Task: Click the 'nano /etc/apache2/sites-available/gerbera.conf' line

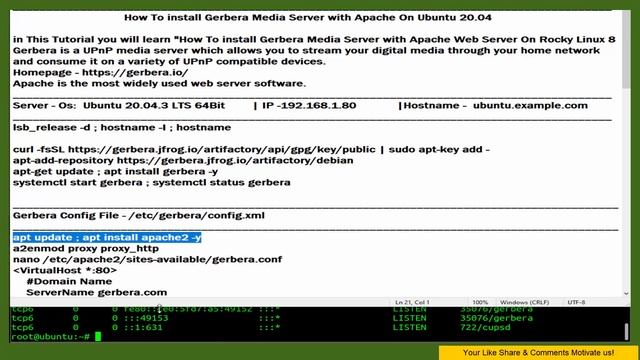Action: 147,260
